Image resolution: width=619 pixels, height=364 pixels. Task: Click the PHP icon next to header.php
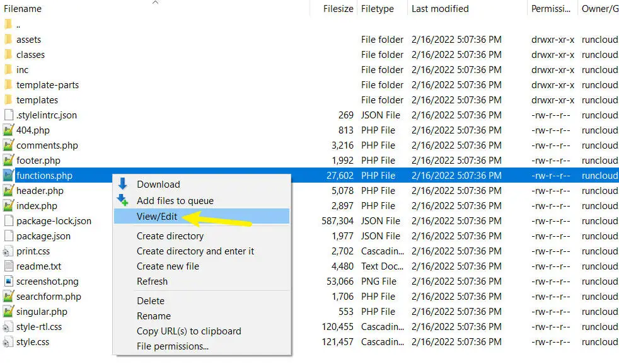(8, 191)
